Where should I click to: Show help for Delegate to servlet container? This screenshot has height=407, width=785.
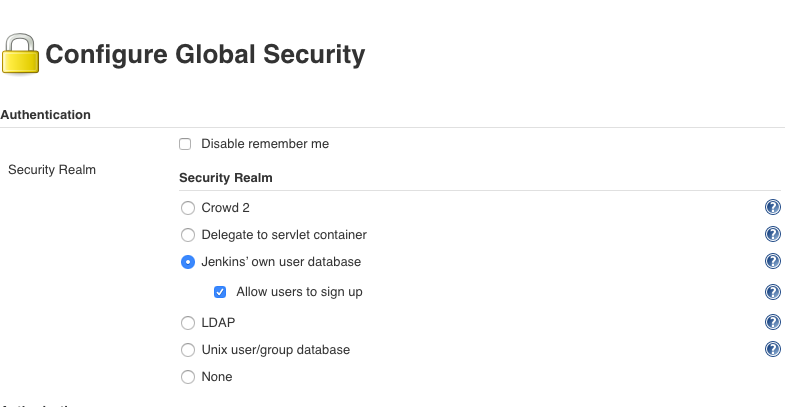point(772,235)
